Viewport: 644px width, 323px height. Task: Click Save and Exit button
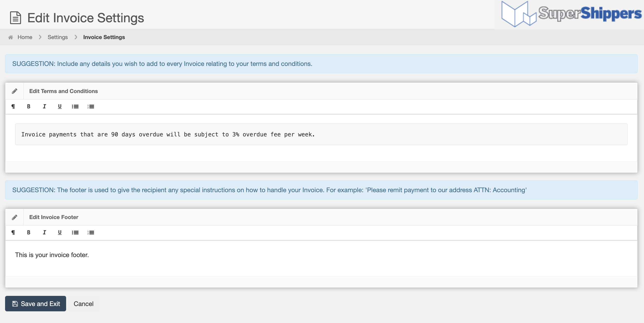(35, 304)
